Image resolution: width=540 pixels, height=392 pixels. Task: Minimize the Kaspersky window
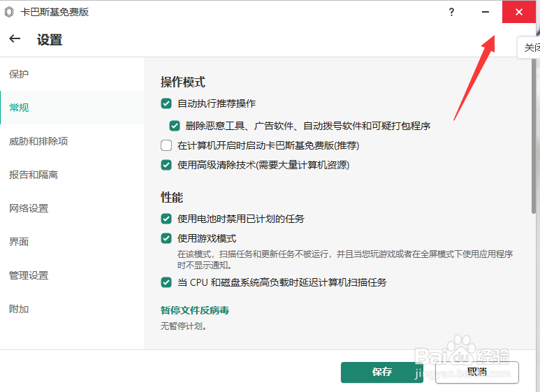pos(486,12)
